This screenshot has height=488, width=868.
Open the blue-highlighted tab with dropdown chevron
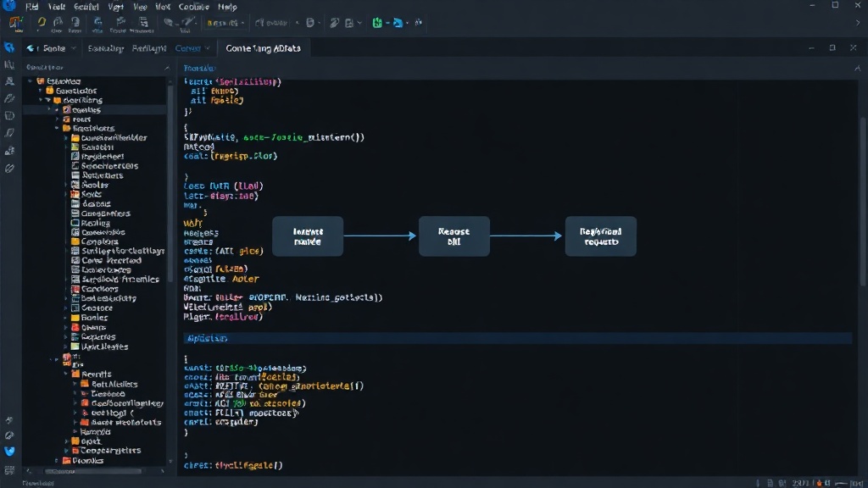click(x=192, y=48)
